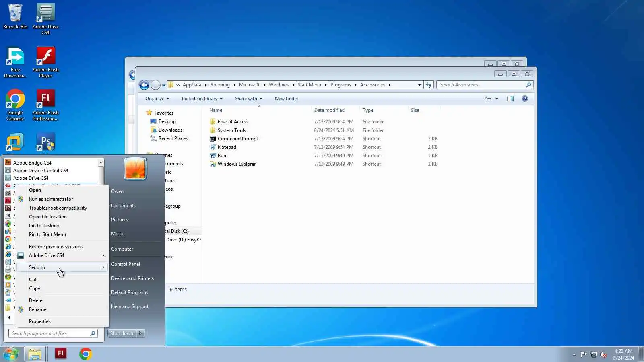Open the Share with dropdown
This screenshot has height=362, width=644.
[x=249, y=99]
